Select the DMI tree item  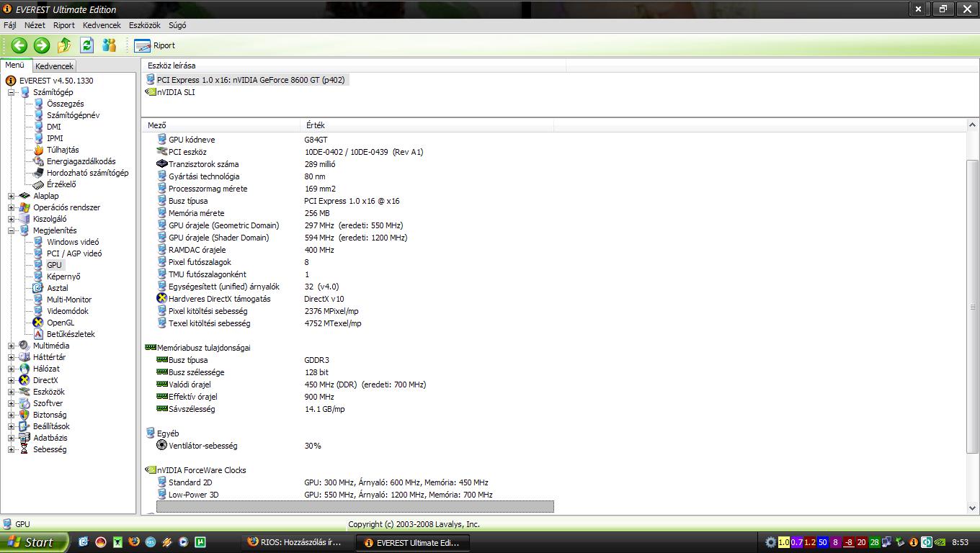coord(54,127)
